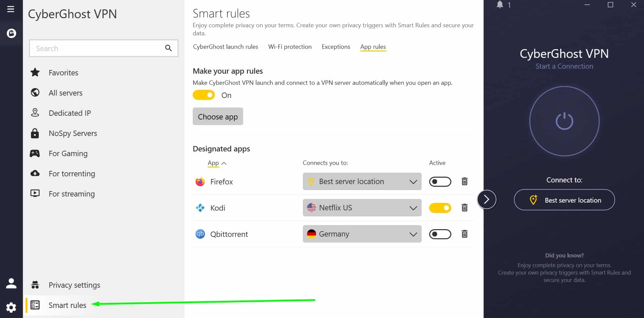This screenshot has width=644, height=318.
Task: Switch to CyberGhost launch rules tab
Action: tap(225, 47)
